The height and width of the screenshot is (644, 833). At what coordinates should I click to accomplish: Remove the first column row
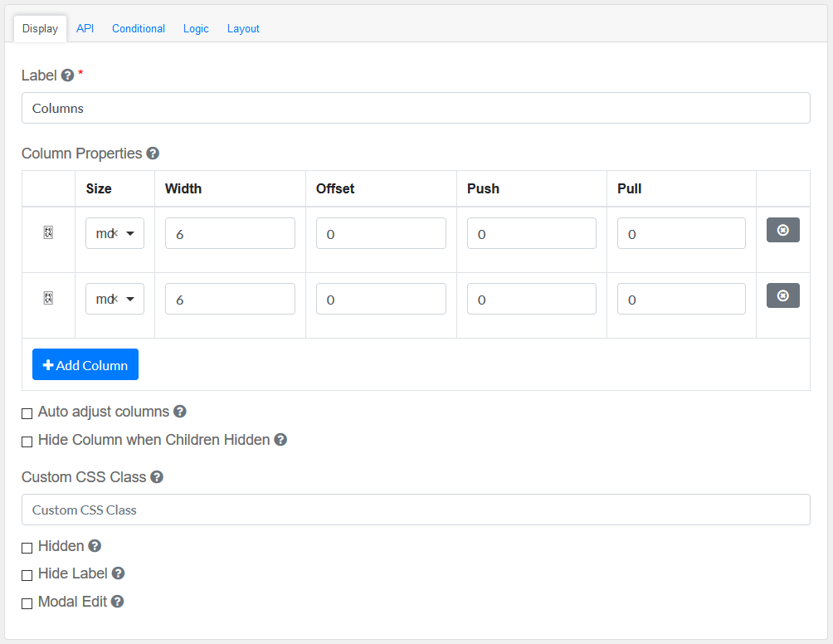tap(782, 230)
